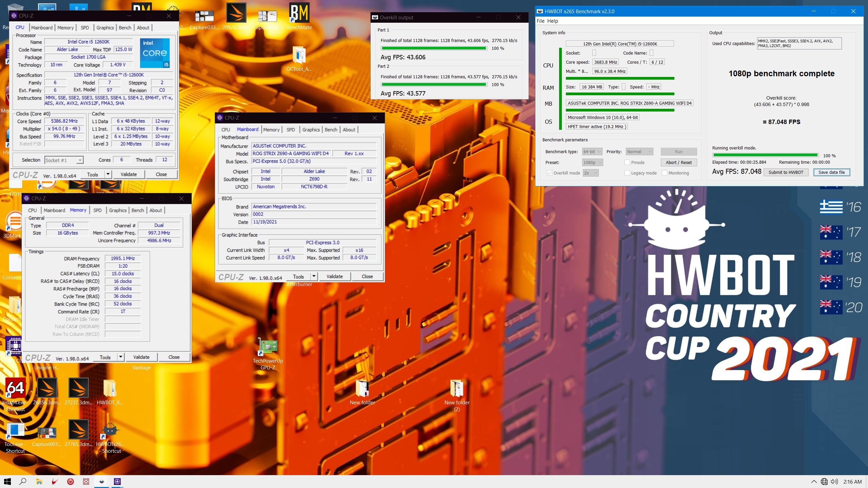Expand Tools arrow in Mainboard window

coord(314,277)
